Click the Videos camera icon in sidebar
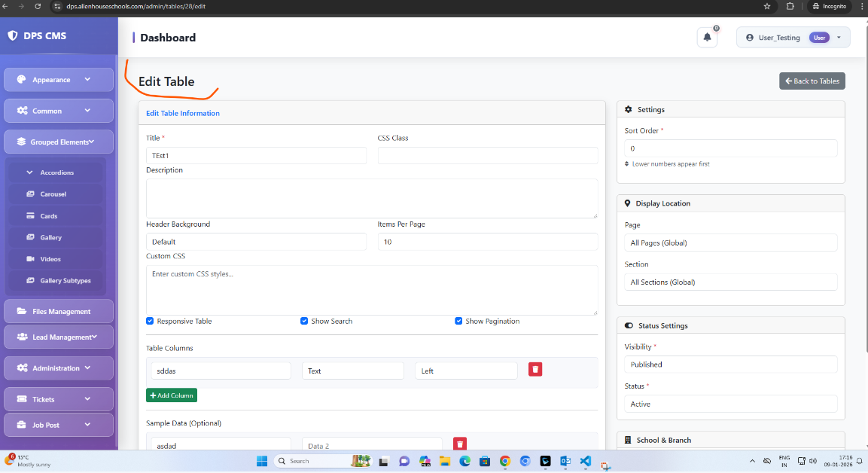Viewport: 868px width, 473px height. [x=31, y=259]
